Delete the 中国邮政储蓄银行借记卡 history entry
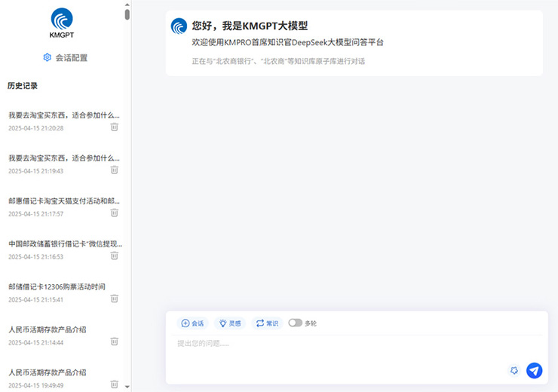 [114, 256]
